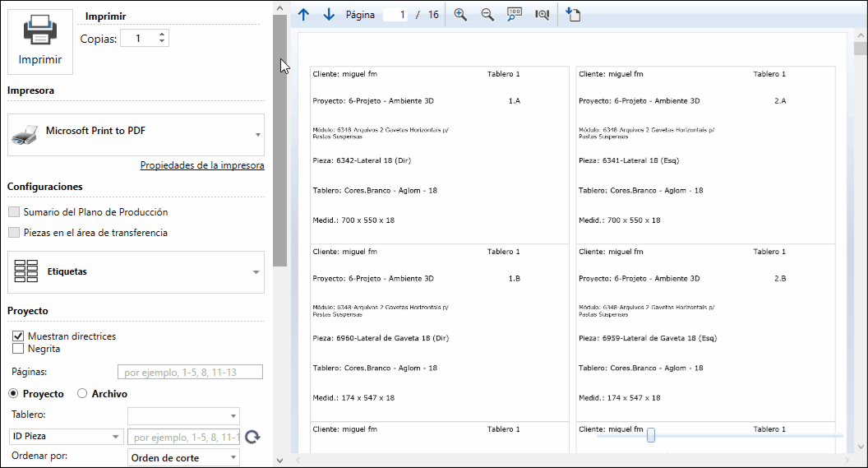868x468 pixels.
Task: Select the Archivo radio button
Action: pyautogui.click(x=82, y=394)
